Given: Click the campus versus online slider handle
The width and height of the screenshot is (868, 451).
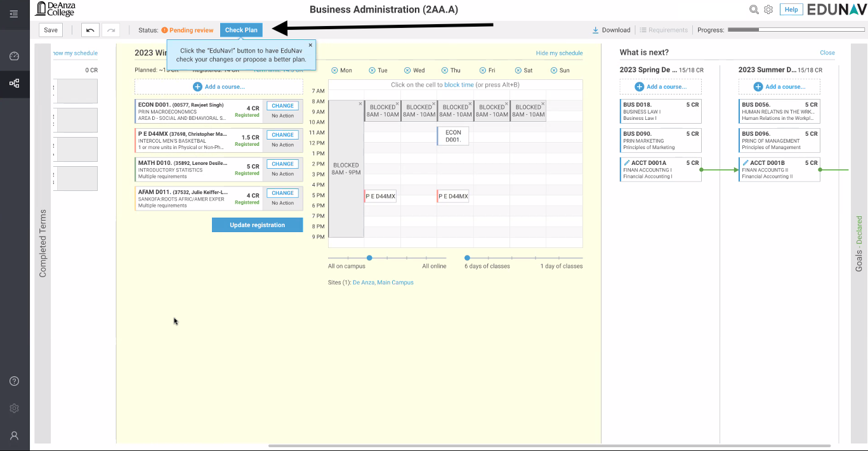Looking at the screenshot, I should pos(369,258).
